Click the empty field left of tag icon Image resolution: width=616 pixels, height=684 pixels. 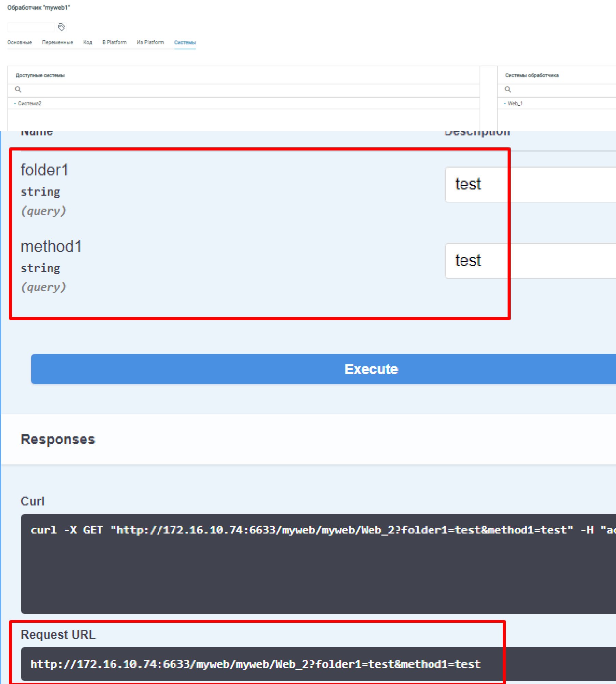point(31,27)
